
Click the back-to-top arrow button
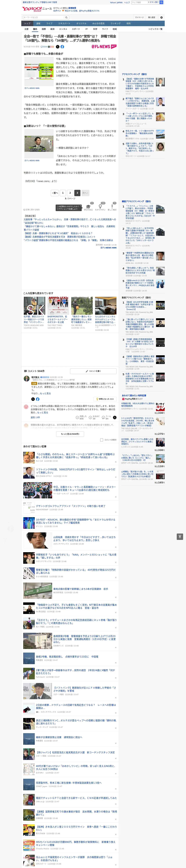coord(180,536)
